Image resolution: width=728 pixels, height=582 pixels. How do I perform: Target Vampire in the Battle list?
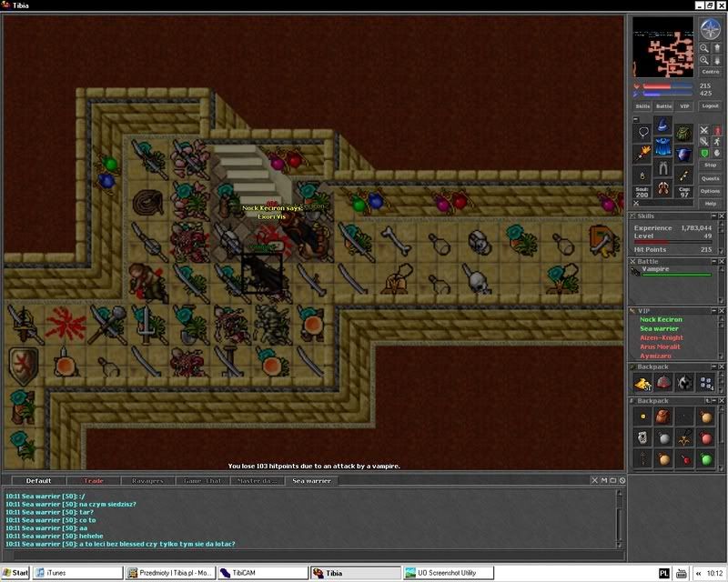coord(672,272)
